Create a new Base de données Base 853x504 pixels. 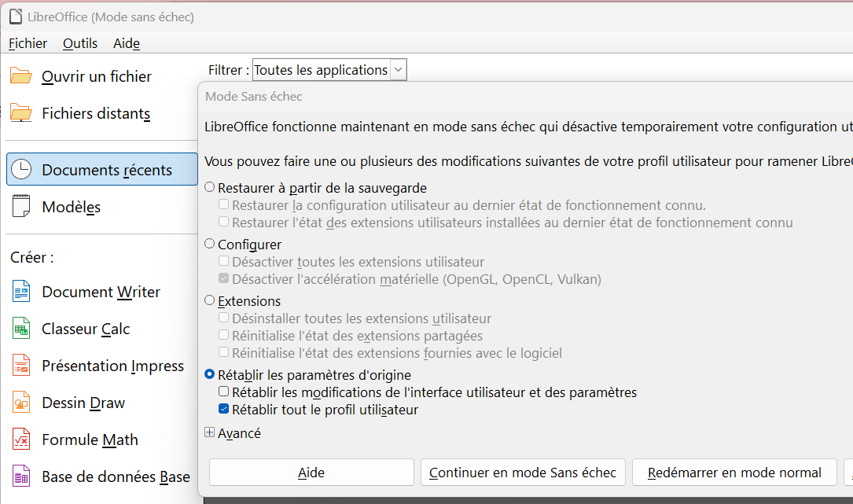(116, 476)
